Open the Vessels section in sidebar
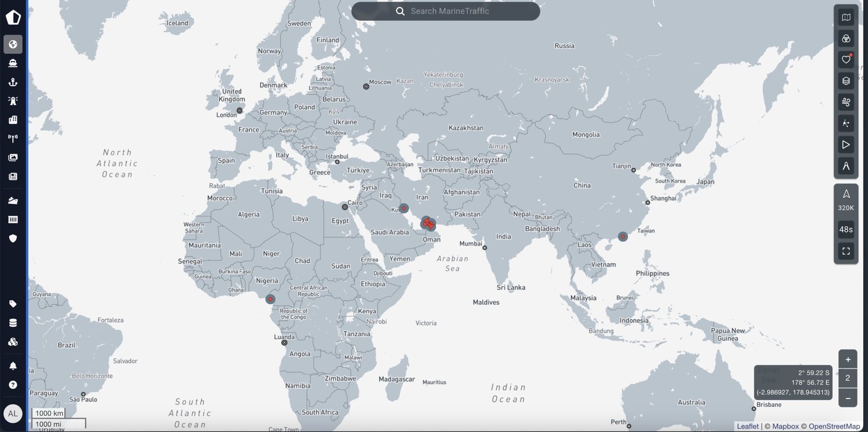Viewport: 868px width, 432px height. point(13,63)
